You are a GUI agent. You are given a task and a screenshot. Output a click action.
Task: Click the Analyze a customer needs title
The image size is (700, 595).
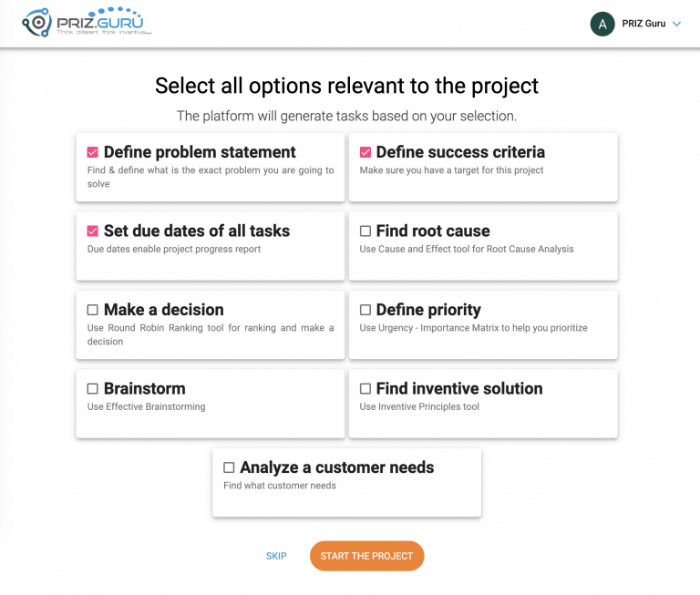click(x=336, y=467)
